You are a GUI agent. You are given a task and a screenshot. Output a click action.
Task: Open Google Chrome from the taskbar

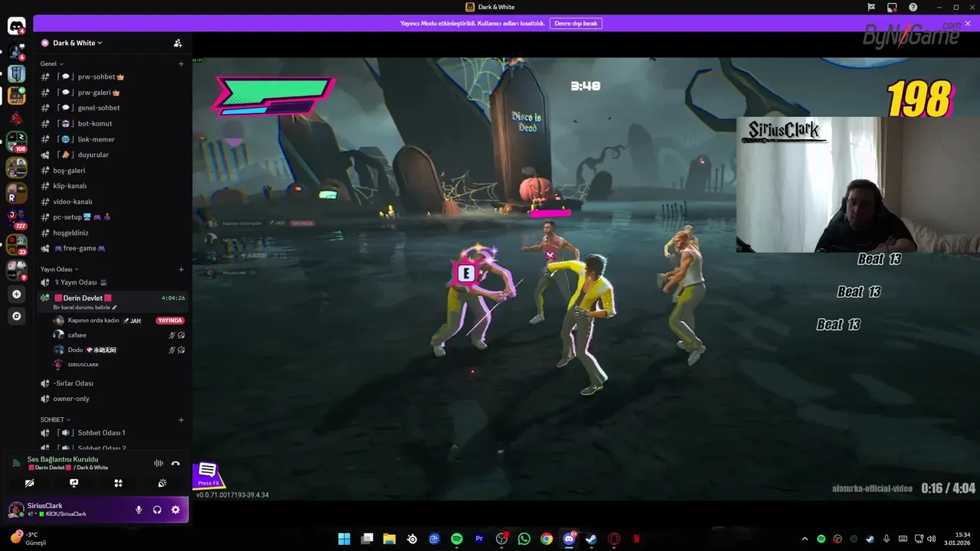tap(546, 539)
